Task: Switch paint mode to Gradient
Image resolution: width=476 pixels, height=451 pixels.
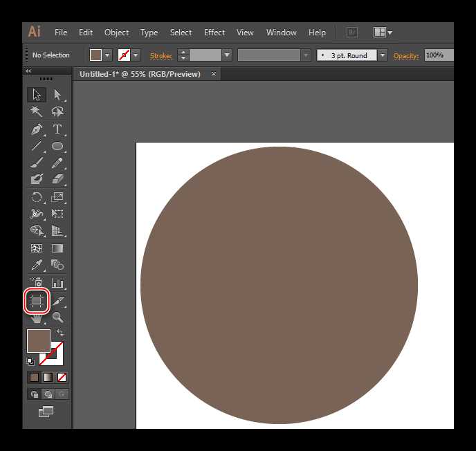Action: 48,377
